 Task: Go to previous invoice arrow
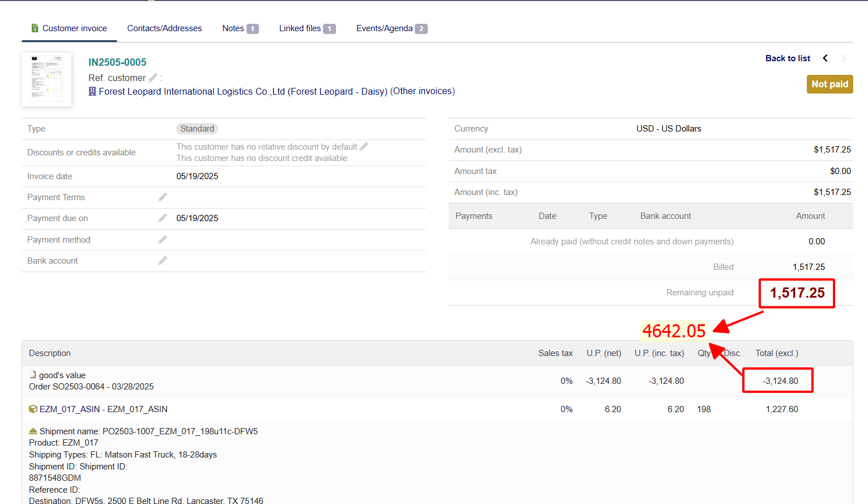tap(826, 58)
